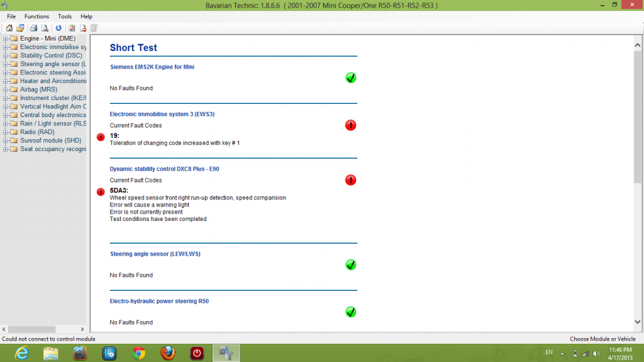Screen dimensions: 644x362
Task: Click the tree panel left scroll arrow
Action: coord(4,329)
